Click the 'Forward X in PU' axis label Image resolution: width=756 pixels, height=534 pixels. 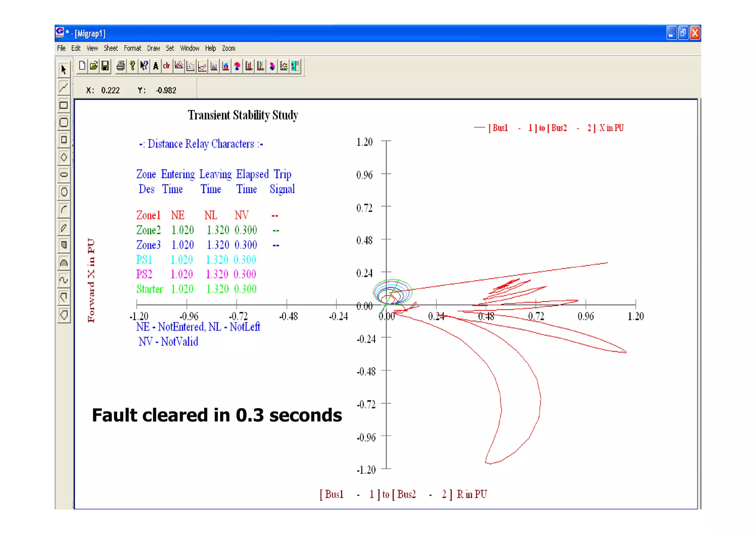(x=91, y=280)
